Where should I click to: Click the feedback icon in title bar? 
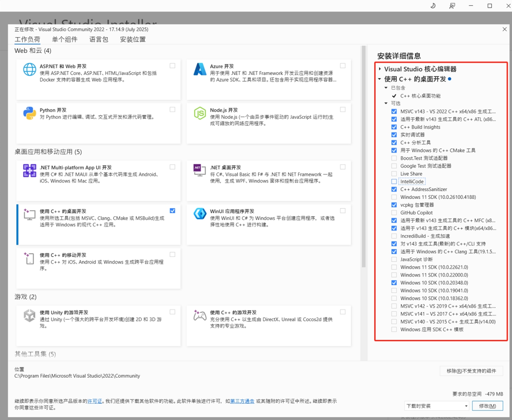[x=452, y=6]
